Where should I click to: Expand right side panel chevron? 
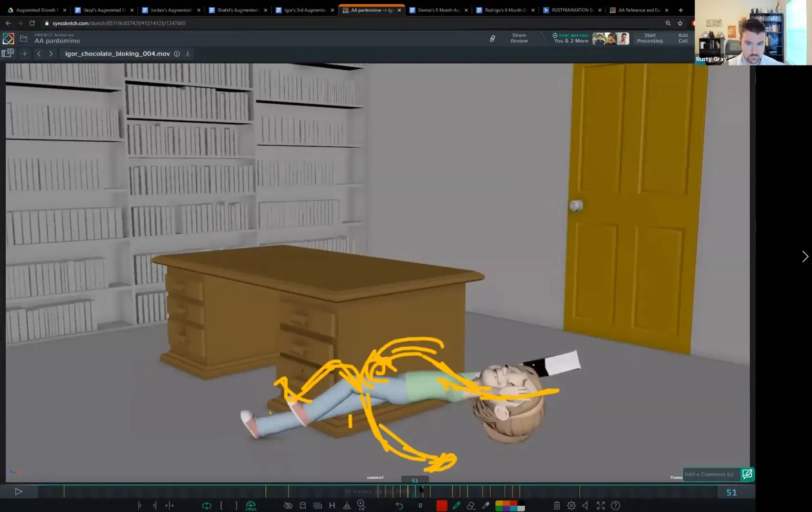[805, 256]
